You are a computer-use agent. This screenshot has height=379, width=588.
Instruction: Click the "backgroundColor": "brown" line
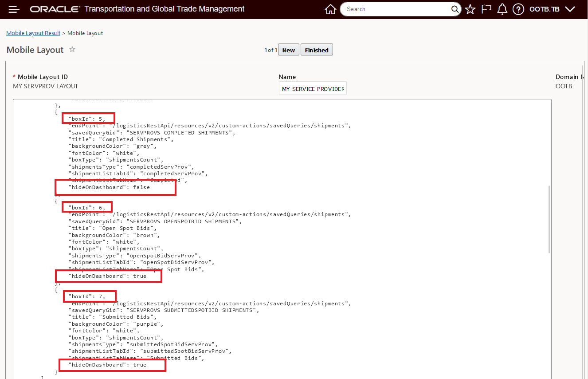tap(114, 235)
